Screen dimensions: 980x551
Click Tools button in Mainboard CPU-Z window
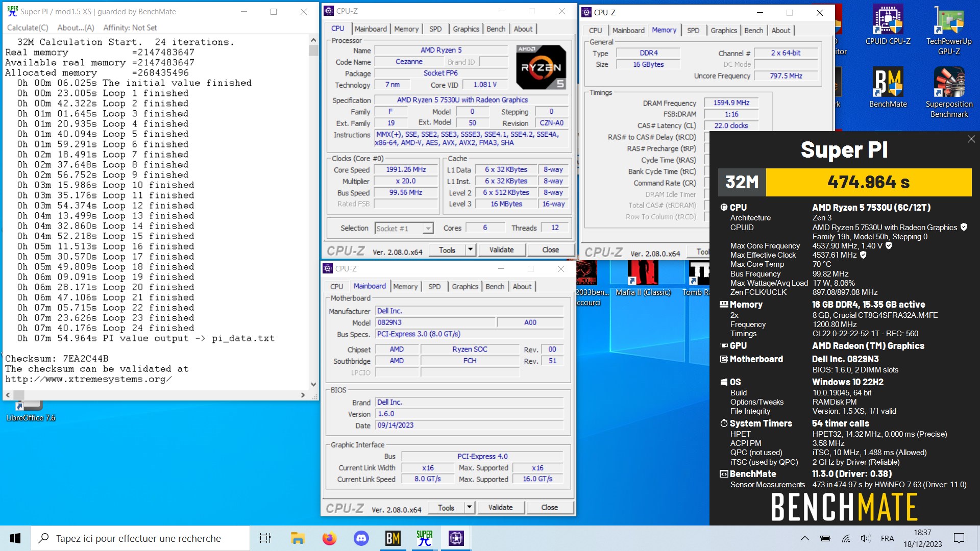pyautogui.click(x=446, y=507)
